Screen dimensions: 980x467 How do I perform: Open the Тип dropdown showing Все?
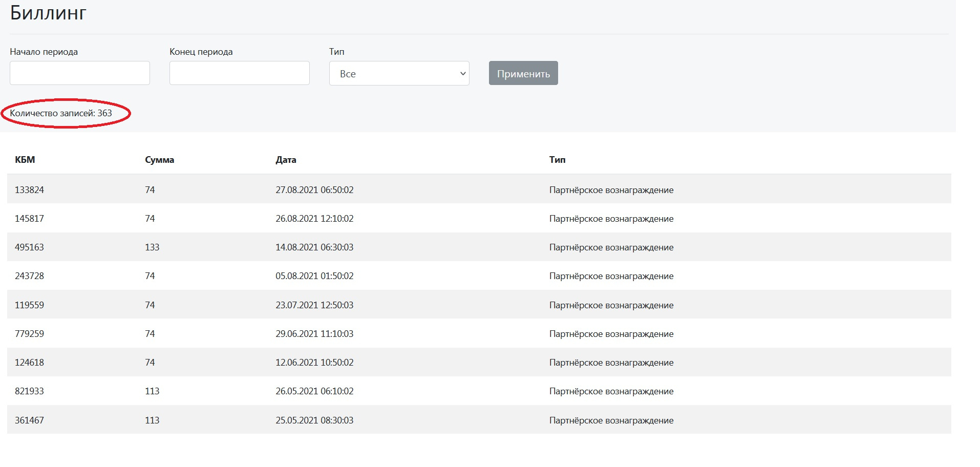(399, 74)
